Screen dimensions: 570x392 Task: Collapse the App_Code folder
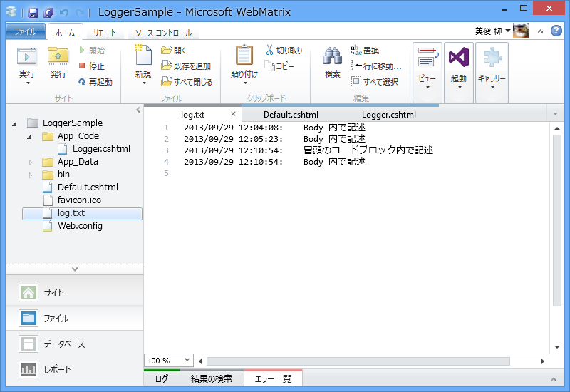[x=29, y=137]
